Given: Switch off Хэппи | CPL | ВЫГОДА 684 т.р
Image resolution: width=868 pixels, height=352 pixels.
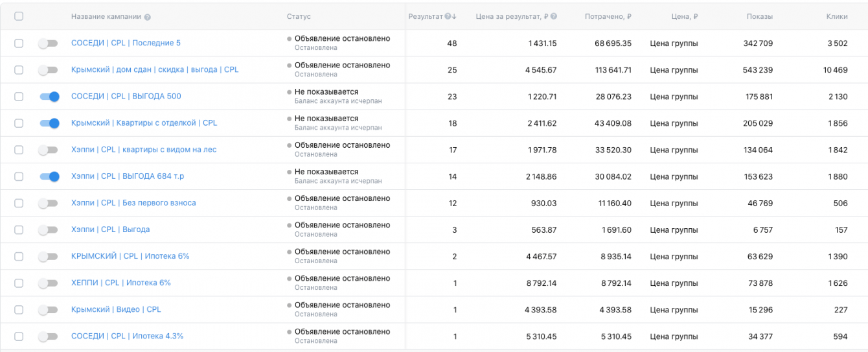Looking at the screenshot, I should (x=49, y=176).
